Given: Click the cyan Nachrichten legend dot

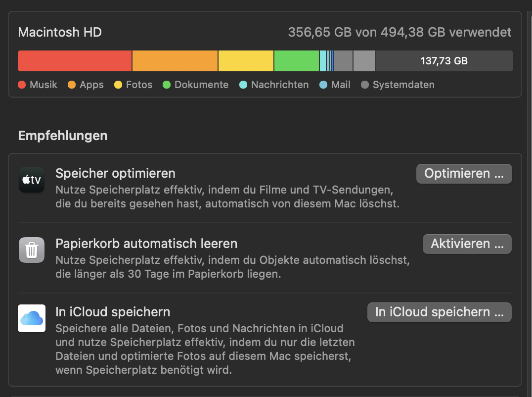Looking at the screenshot, I should click(243, 85).
